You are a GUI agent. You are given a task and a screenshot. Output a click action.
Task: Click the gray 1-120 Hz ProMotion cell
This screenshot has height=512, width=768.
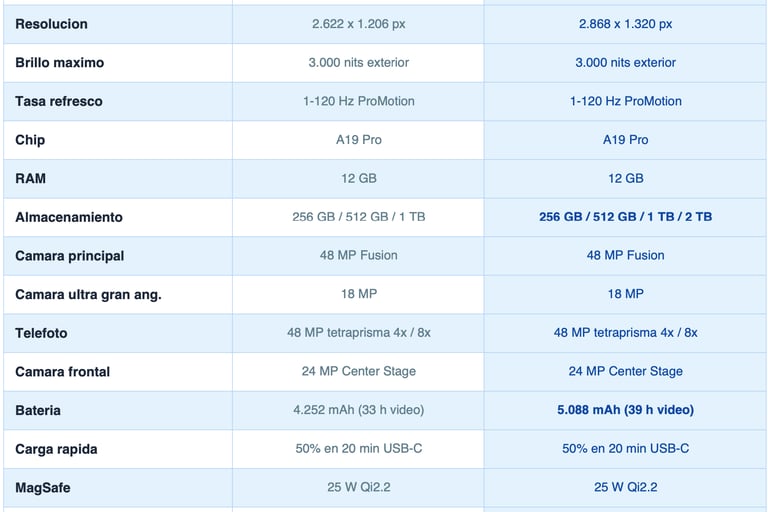(x=359, y=101)
